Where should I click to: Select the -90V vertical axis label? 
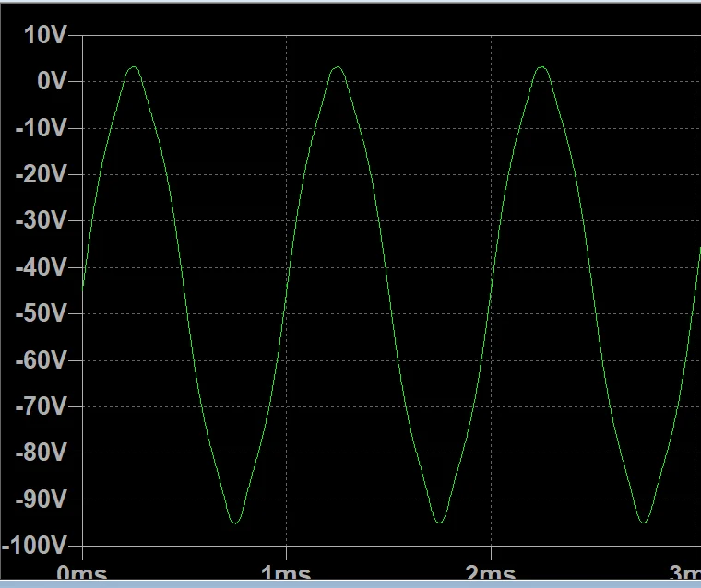42,500
